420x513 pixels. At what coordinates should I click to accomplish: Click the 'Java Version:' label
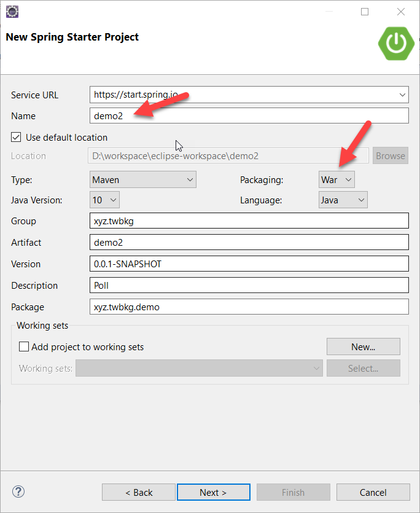[37, 200]
